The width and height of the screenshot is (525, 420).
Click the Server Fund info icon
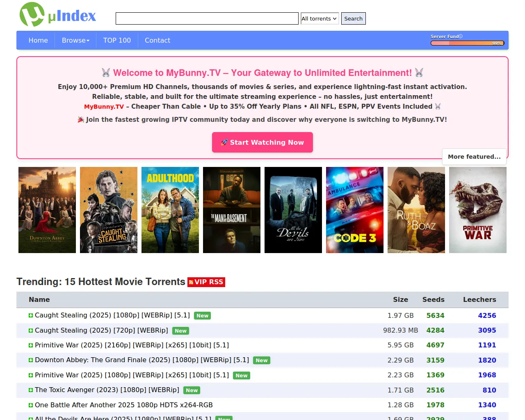(461, 37)
